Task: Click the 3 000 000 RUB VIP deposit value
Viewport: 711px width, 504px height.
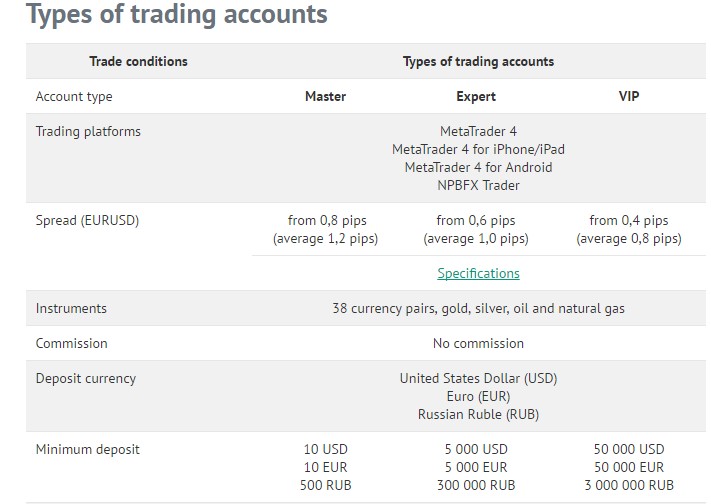Action: (629, 485)
